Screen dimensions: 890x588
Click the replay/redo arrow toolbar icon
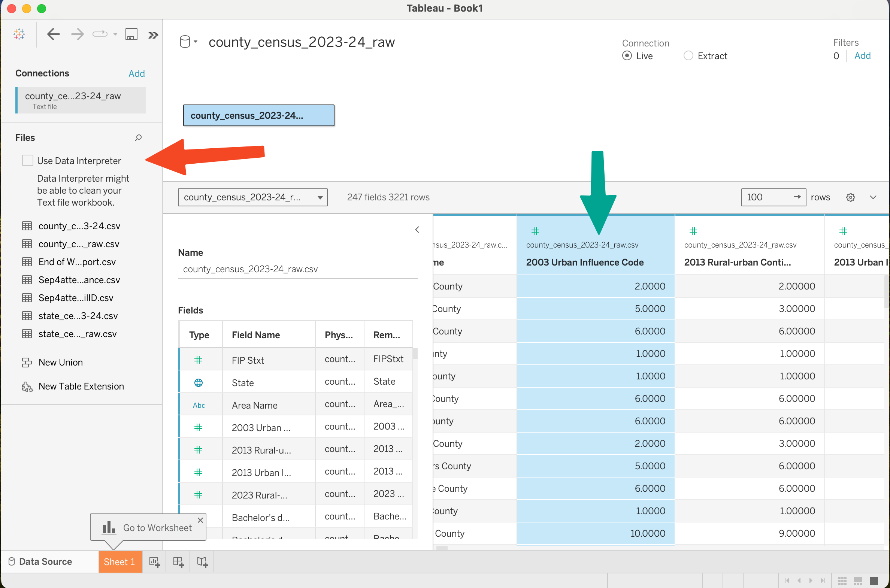100,34
